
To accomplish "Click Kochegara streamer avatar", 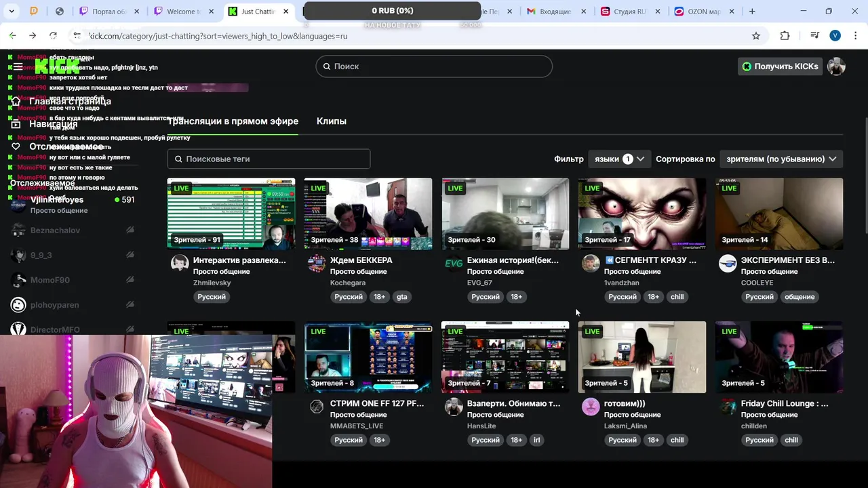I will (x=317, y=264).
